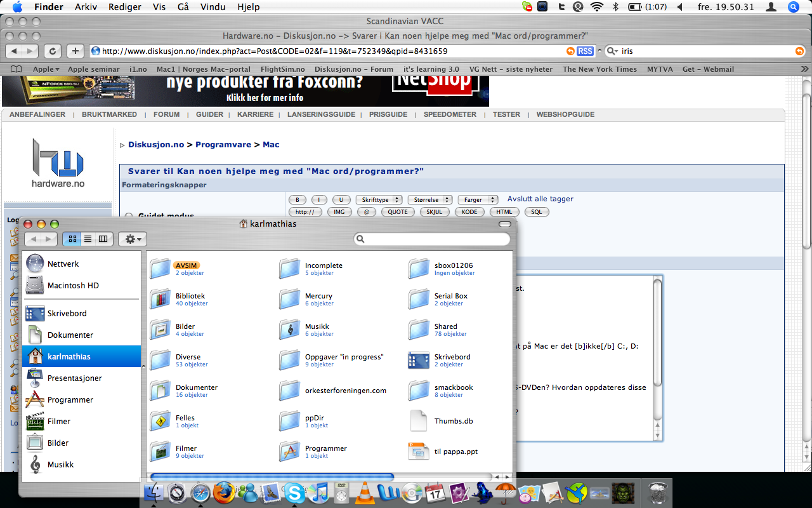Open the Hjelp menu
Image resolution: width=812 pixels, height=508 pixels.
click(248, 7)
